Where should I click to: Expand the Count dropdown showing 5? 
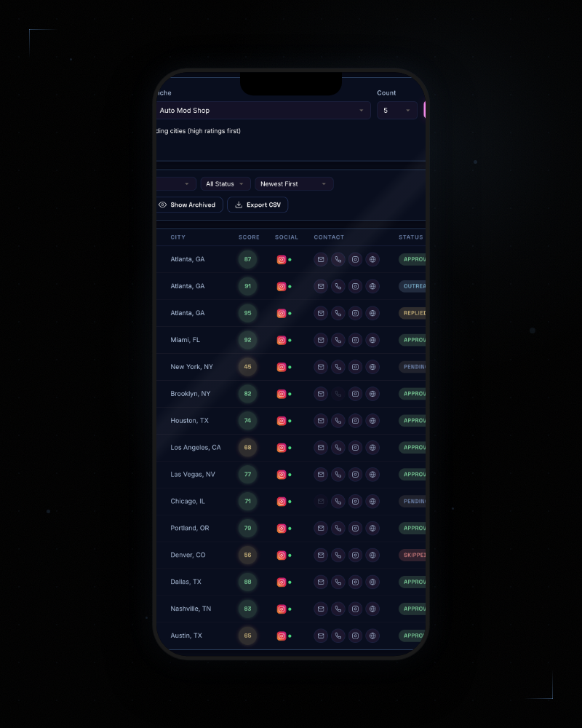(x=396, y=111)
